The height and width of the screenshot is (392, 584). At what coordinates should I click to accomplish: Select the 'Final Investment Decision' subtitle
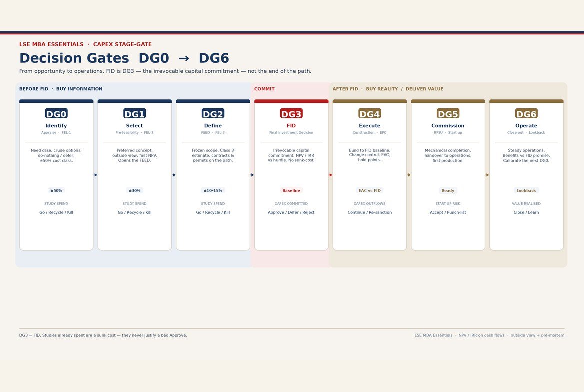(x=291, y=132)
